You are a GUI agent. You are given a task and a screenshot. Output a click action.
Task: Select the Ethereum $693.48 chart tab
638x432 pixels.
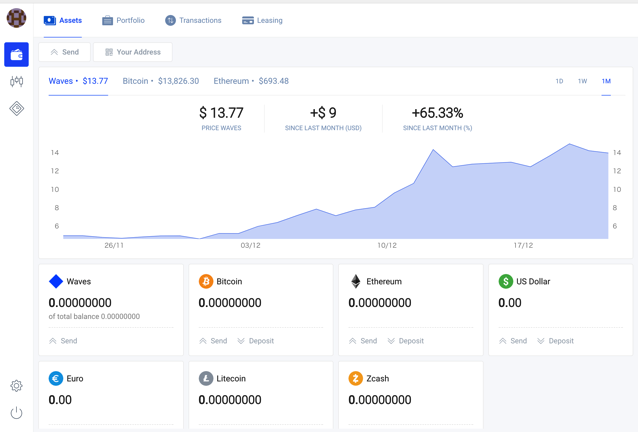coord(251,81)
